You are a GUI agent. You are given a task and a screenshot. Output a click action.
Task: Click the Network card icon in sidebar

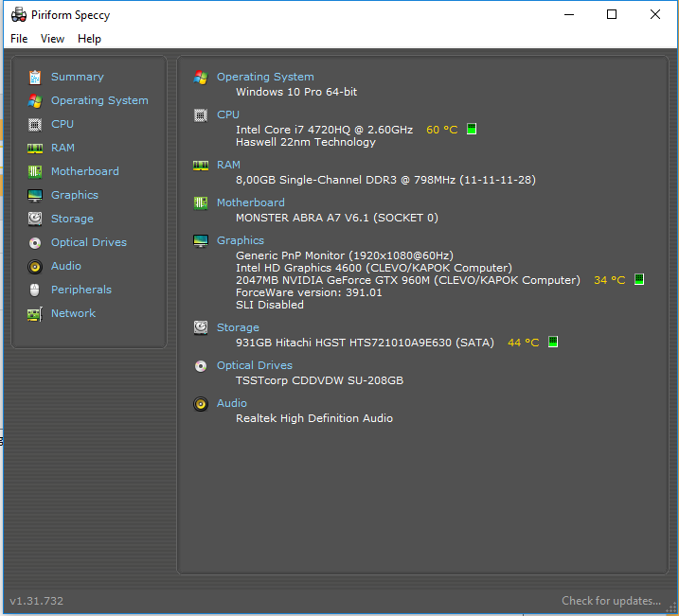[35, 314]
